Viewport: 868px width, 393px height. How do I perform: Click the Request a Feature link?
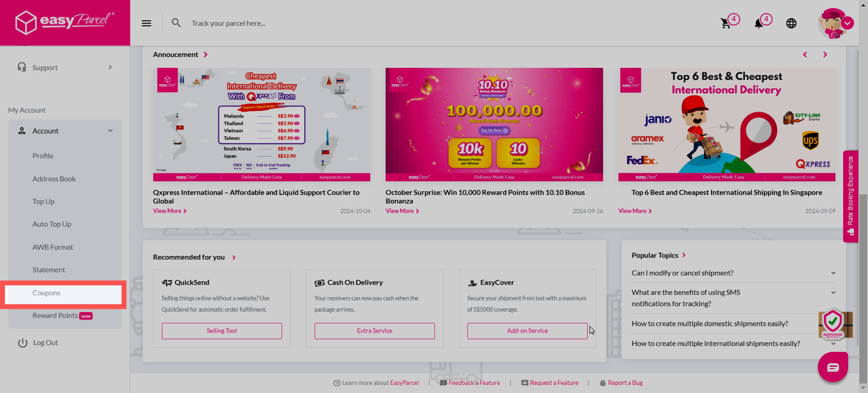554,383
